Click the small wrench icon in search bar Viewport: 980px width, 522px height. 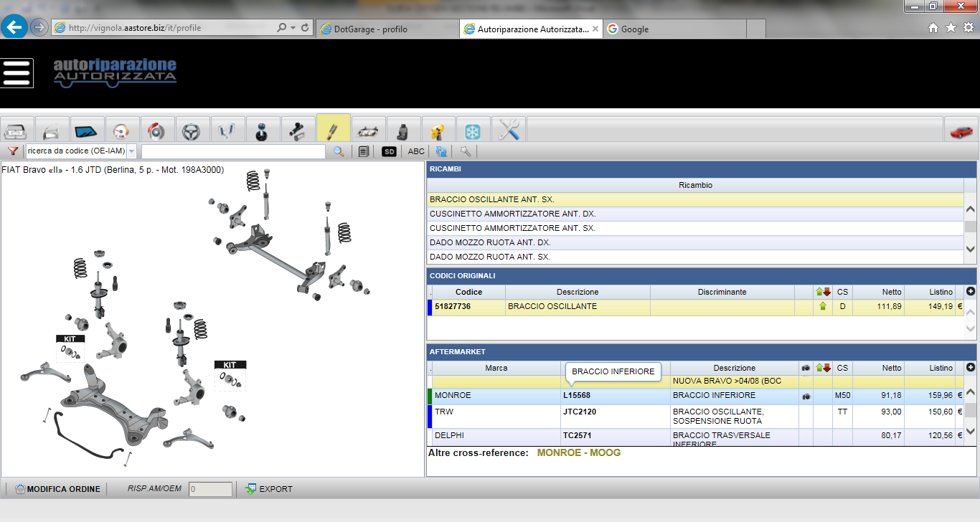tap(466, 151)
